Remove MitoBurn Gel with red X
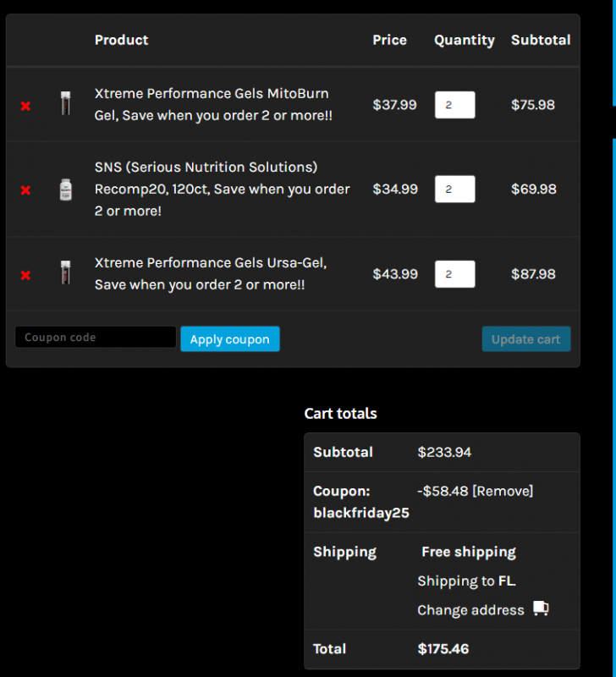This screenshot has height=677, width=616. (25, 106)
